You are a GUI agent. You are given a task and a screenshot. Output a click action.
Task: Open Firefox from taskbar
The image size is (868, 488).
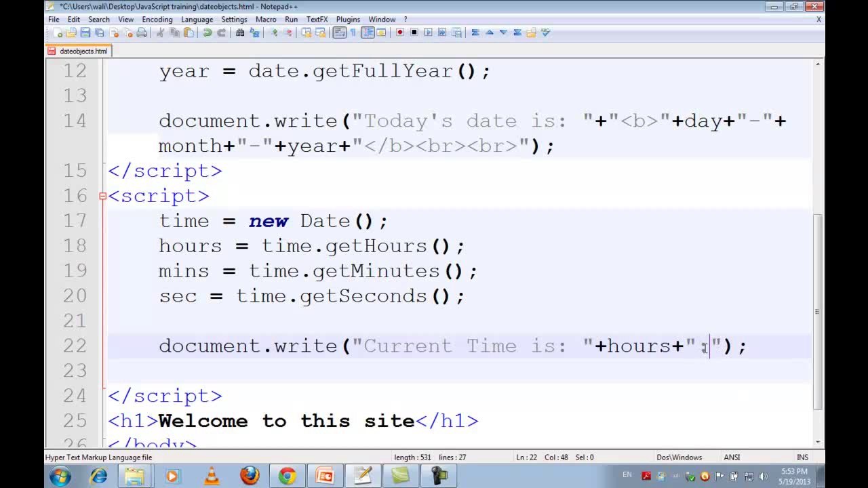coord(250,476)
